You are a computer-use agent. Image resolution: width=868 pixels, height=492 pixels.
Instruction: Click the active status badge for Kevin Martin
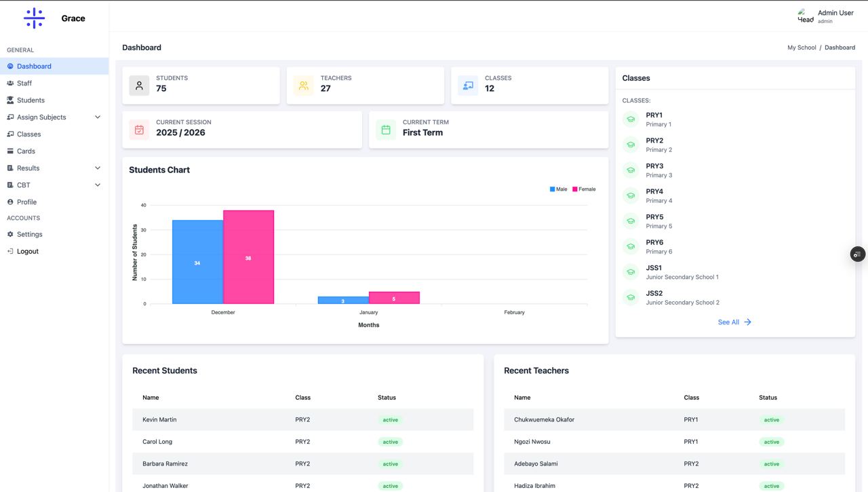(390, 420)
